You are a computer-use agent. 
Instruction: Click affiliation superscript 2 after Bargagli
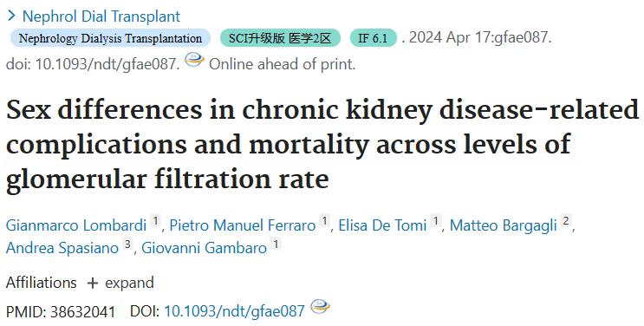[x=566, y=221]
